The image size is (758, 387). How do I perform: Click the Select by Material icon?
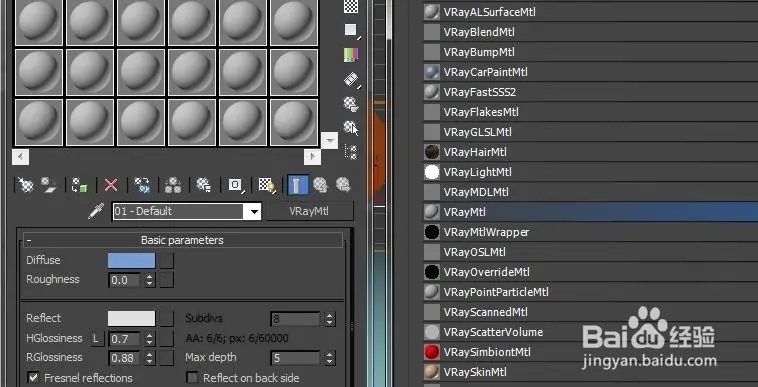pos(351,128)
